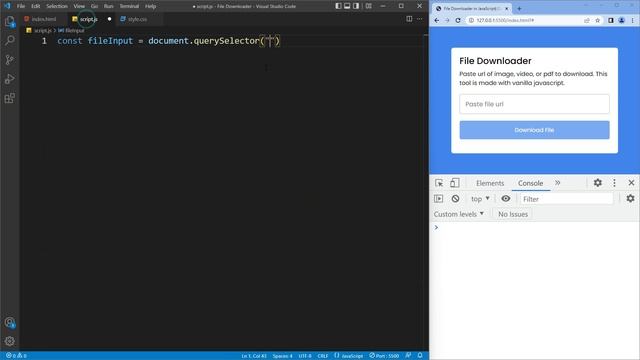Viewport: 640px width, 360px height.
Task: Open Manage gear in VS Code
Action: 9,341
